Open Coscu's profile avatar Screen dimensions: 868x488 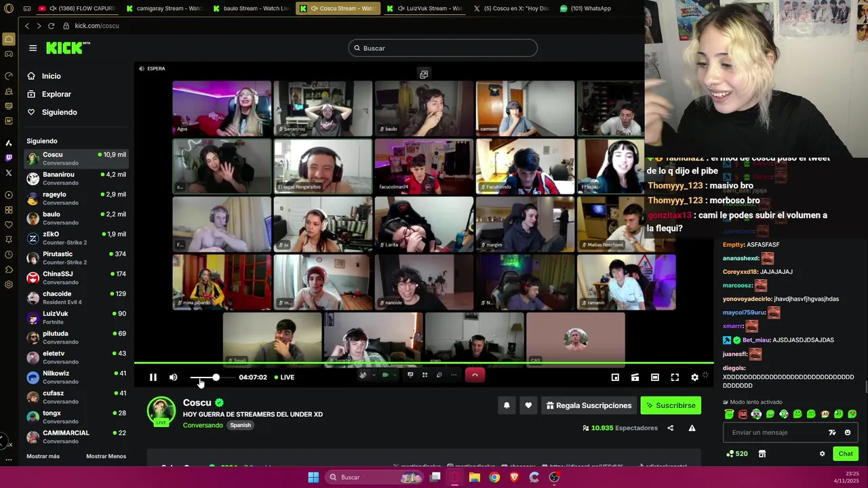[x=161, y=411]
